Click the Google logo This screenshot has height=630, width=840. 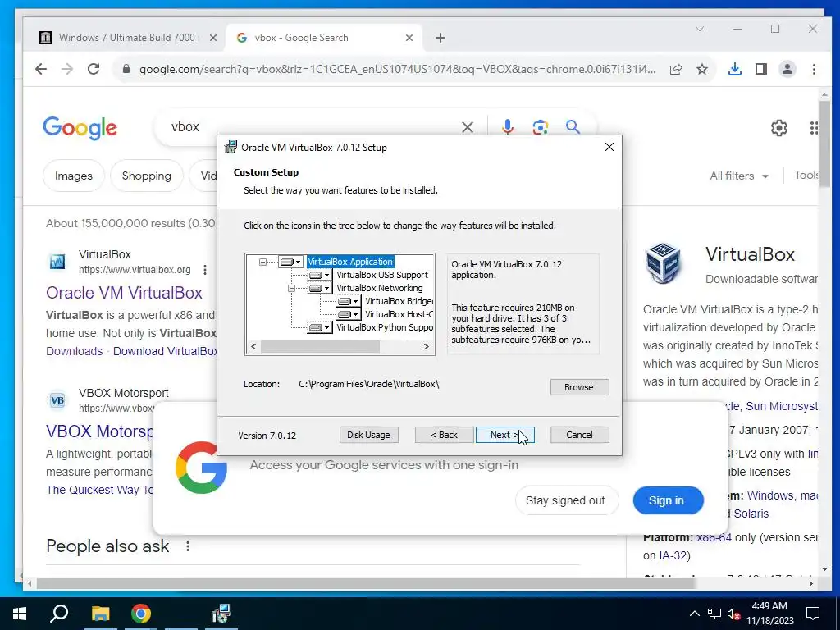[80, 128]
